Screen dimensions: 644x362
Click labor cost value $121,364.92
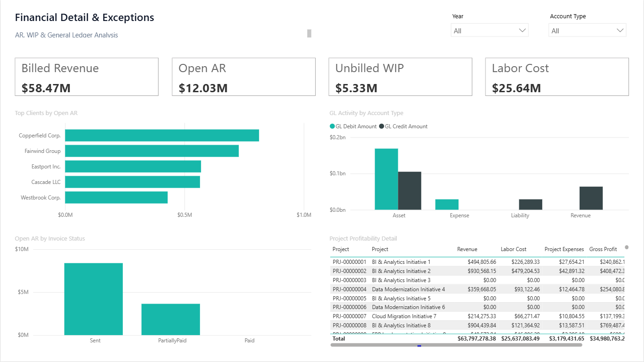525,325
